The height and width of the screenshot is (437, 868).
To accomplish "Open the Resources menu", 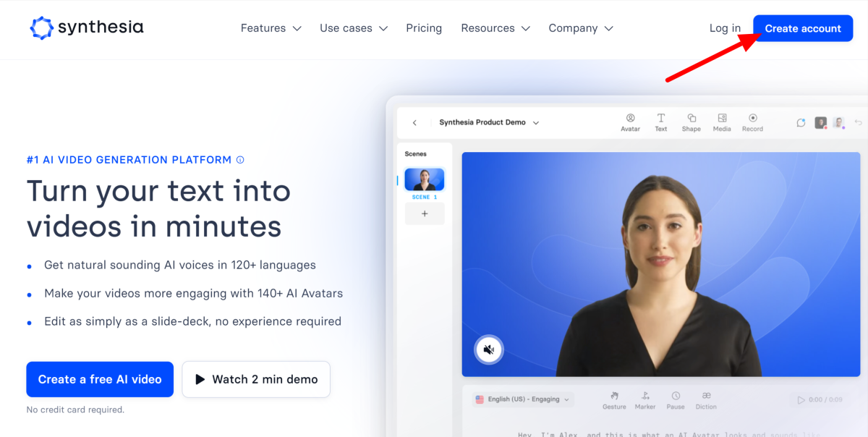I will tap(495, 28).
